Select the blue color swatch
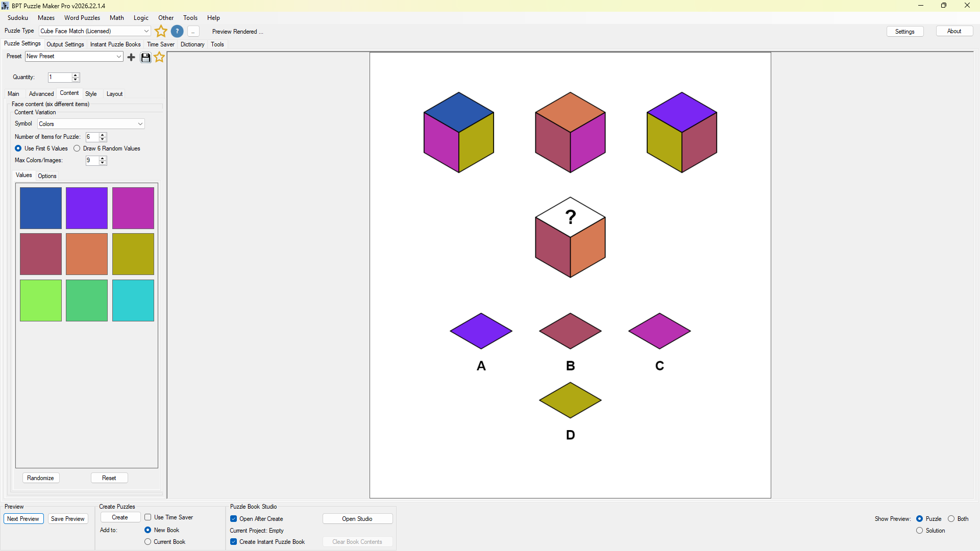The image size is (980, 551). pos(41,208)
